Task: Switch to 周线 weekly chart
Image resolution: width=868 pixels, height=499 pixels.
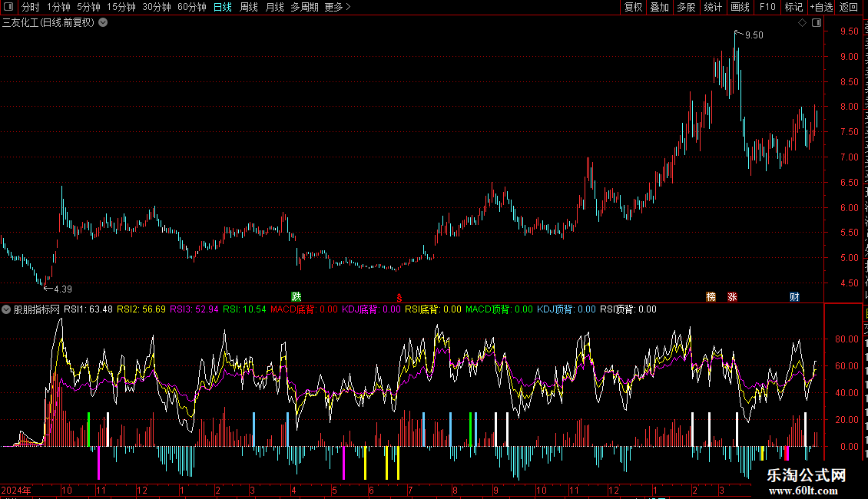Action: (249, 7)
